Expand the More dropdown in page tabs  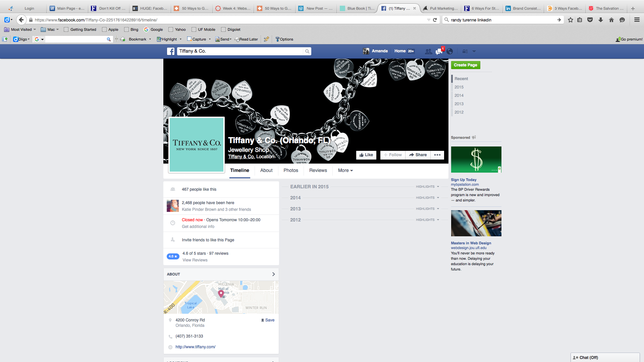[x=345, y=170]
